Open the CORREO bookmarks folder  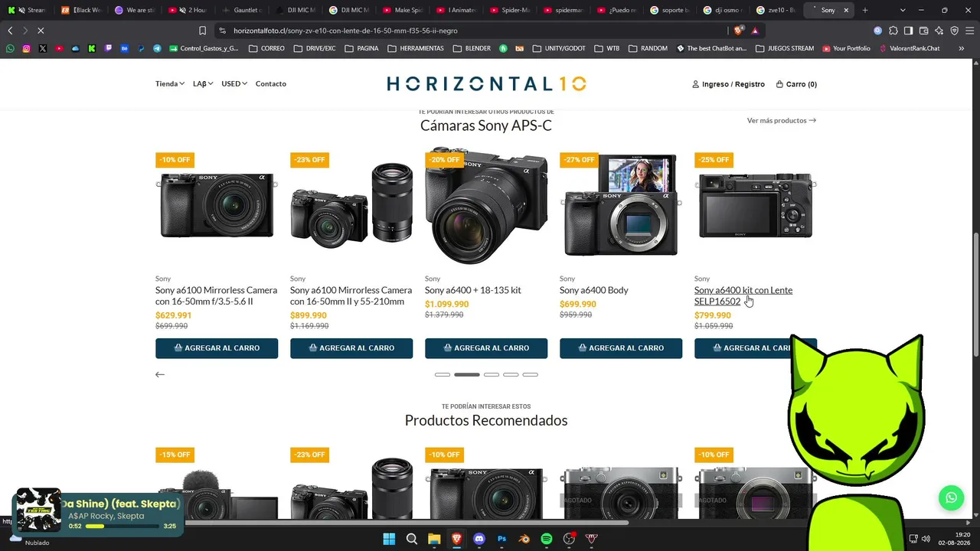(x=267, y=48)
